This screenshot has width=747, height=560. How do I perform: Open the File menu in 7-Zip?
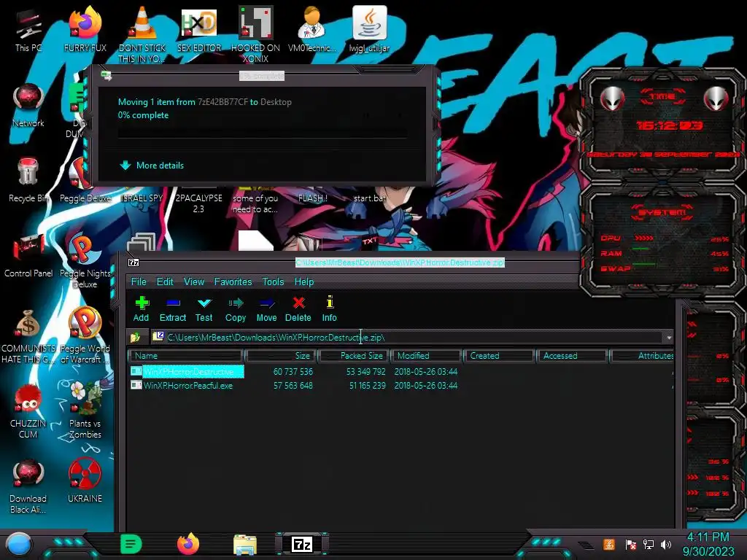(x=139, y=282)
